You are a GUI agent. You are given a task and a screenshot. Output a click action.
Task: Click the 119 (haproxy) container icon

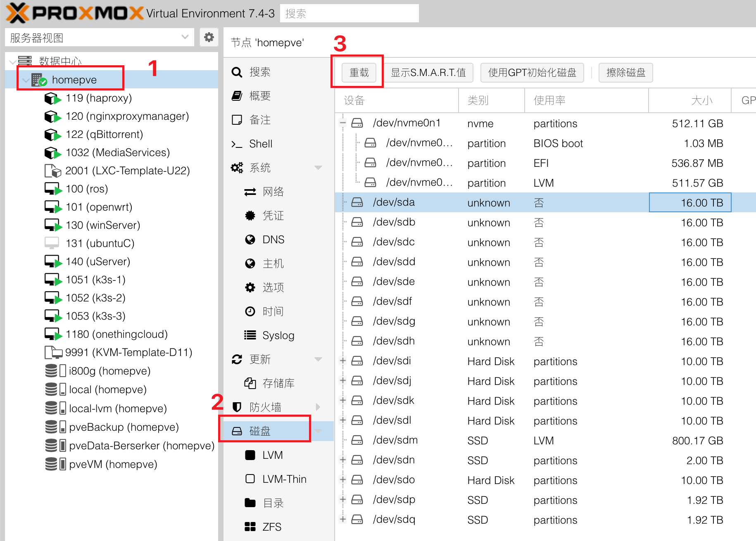click(x=52, y=98)
